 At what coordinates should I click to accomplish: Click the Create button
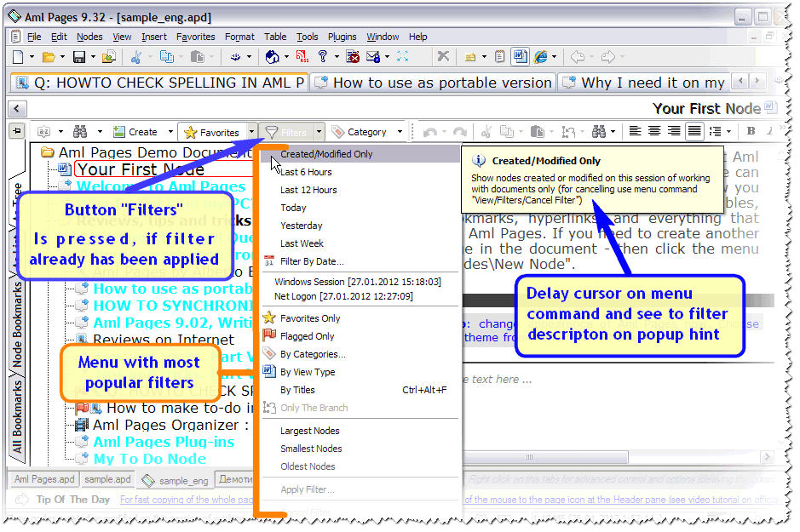click(x=135, y=132)
